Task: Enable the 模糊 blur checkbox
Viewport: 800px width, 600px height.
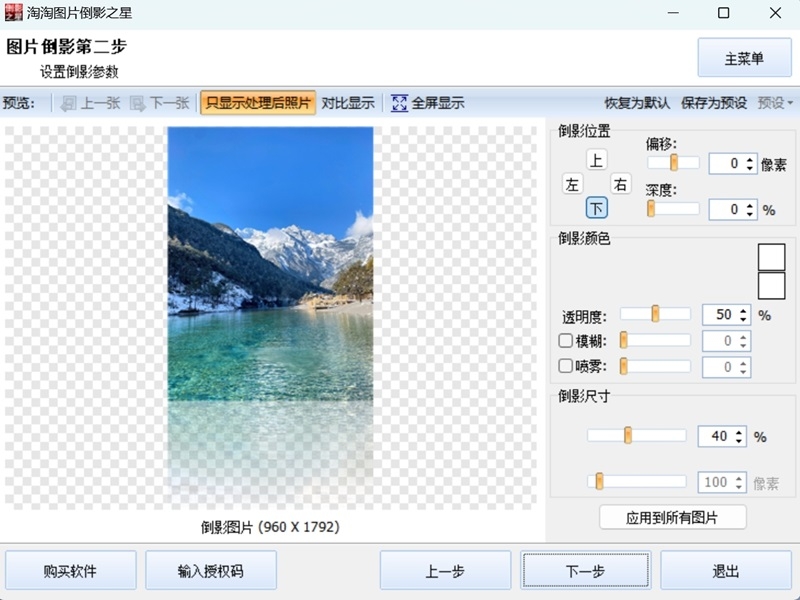Action: (565, 340)
